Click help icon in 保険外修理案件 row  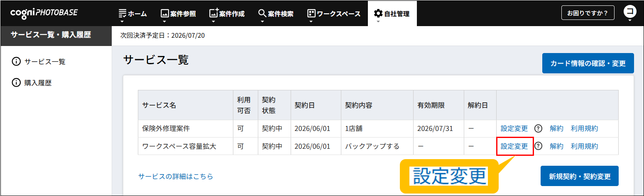[539, 128]
